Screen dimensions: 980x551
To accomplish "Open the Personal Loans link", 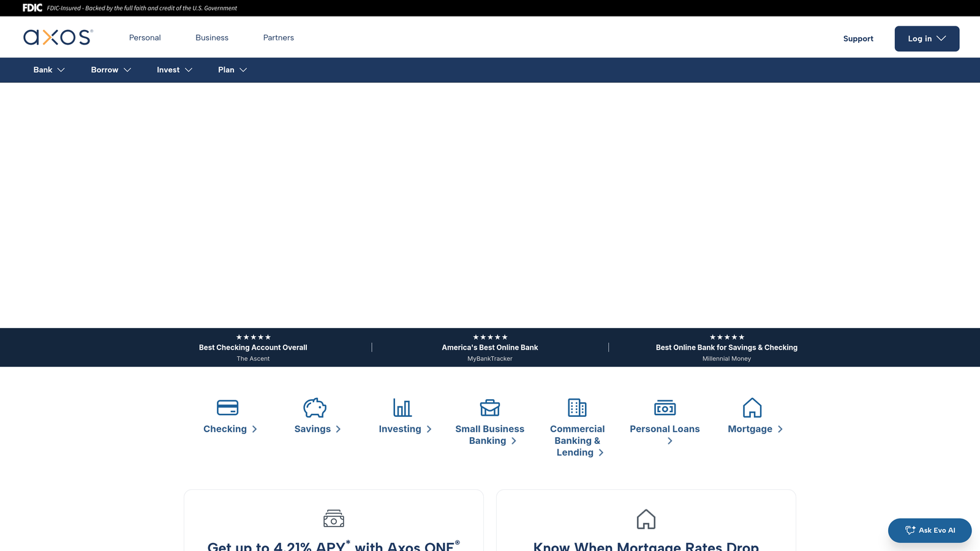I will pyautogui.click(x=665, y=435).
